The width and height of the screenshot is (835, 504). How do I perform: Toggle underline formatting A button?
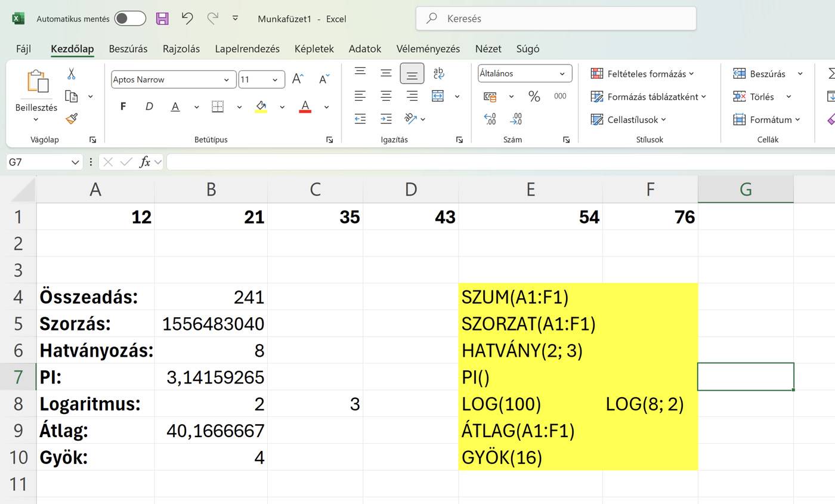point(175,107)
